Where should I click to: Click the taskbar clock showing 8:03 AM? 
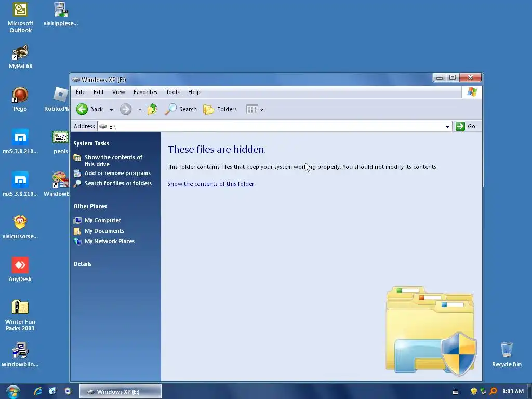tap(513, 392)
